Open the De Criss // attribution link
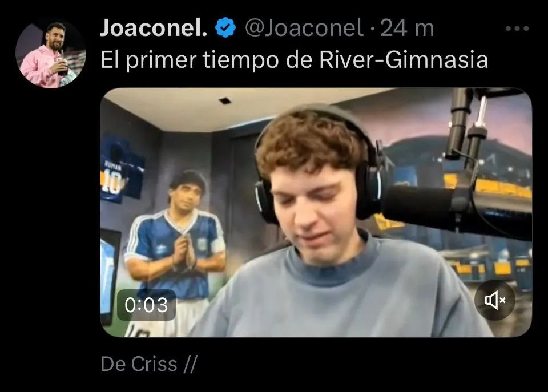This screenshot has height=392, width=548. 149,364
